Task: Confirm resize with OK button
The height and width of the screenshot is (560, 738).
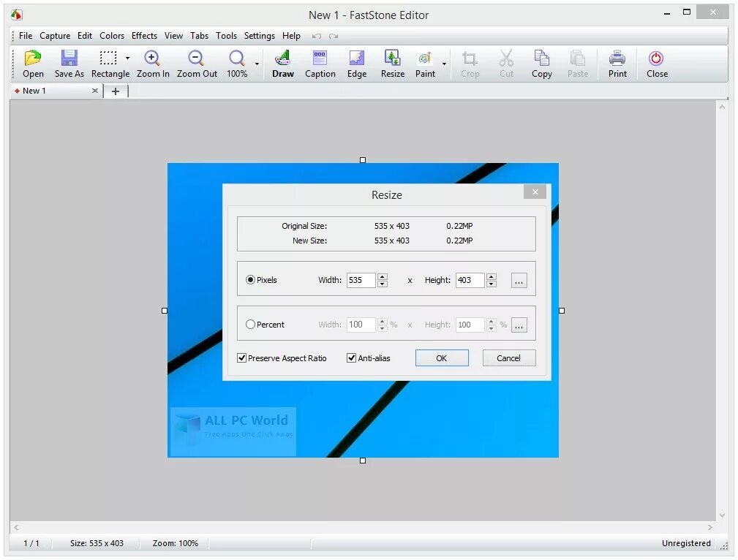Action: [x=442, y=358]
